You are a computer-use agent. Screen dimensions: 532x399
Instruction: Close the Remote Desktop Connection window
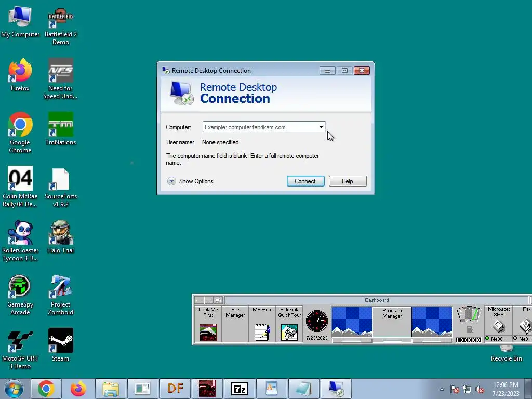click(x=362, y=71)
